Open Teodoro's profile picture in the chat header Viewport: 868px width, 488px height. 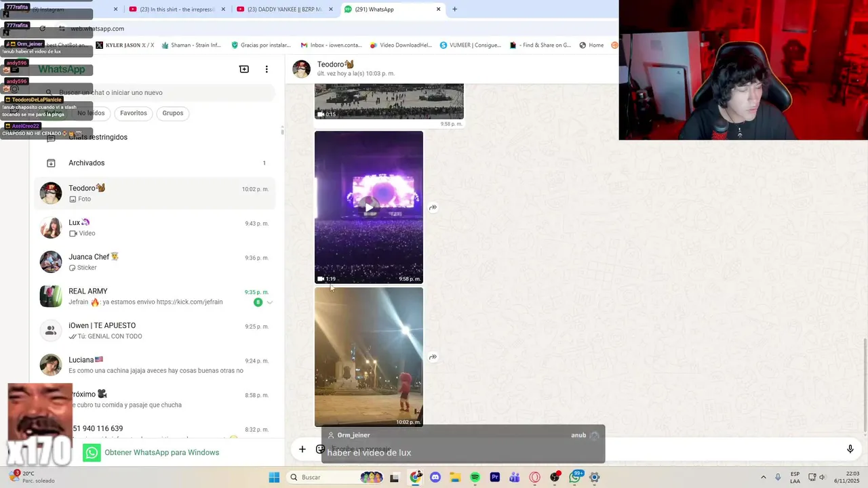tap(301, 68)
